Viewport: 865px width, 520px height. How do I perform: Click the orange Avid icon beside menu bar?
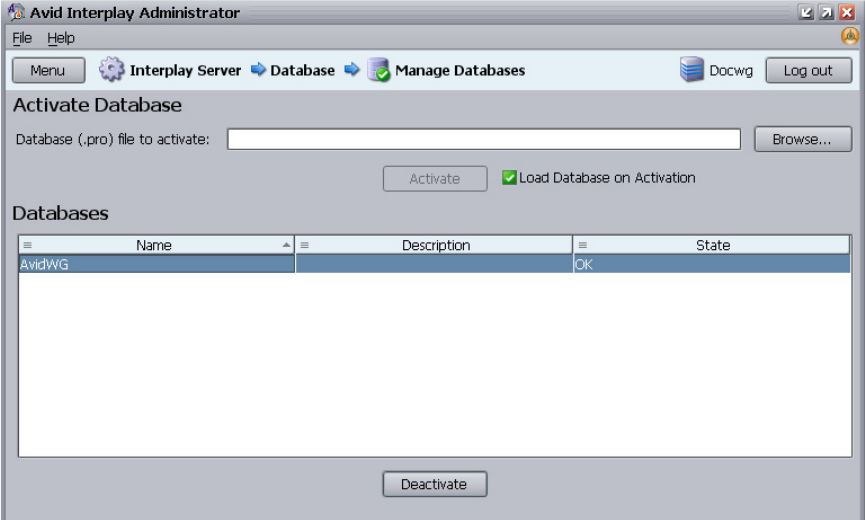pos(850,37)
